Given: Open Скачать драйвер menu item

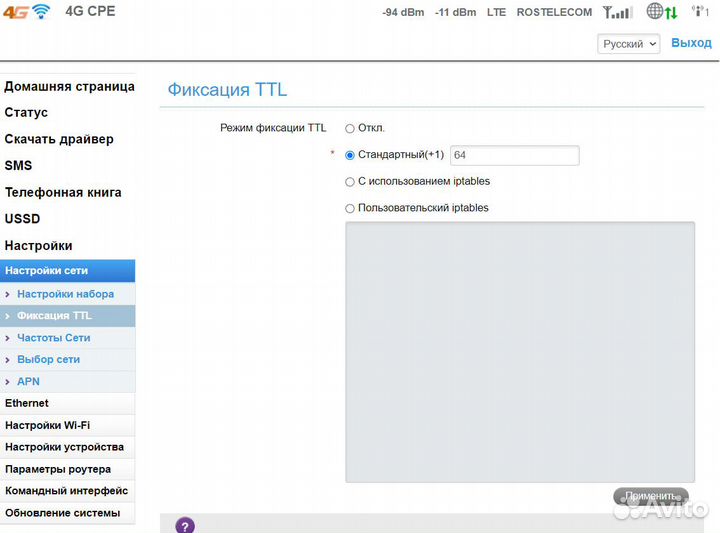Looking at the screenshot, I should [59, 139].
